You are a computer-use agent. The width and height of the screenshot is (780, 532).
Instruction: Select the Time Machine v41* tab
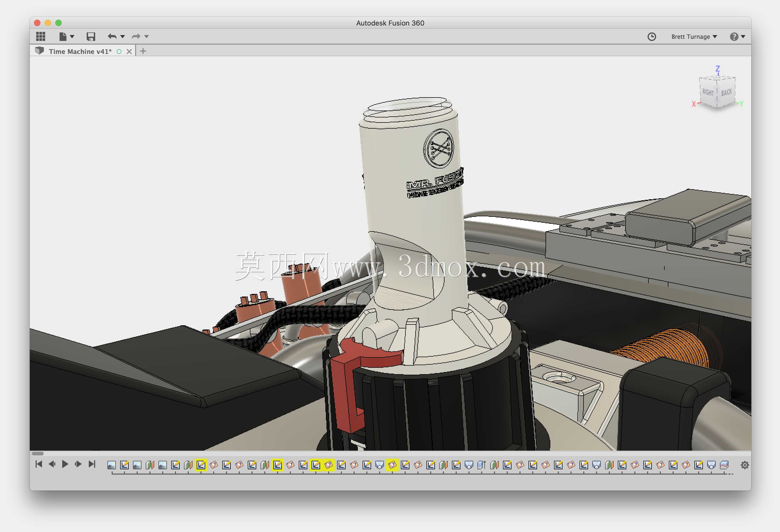[x=80, y=51]
